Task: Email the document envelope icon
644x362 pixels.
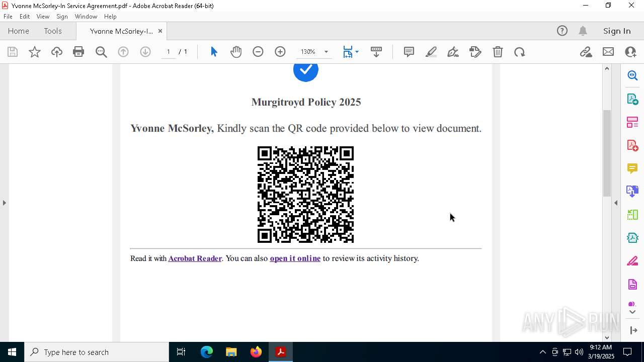Action: [x=608, y=52]
